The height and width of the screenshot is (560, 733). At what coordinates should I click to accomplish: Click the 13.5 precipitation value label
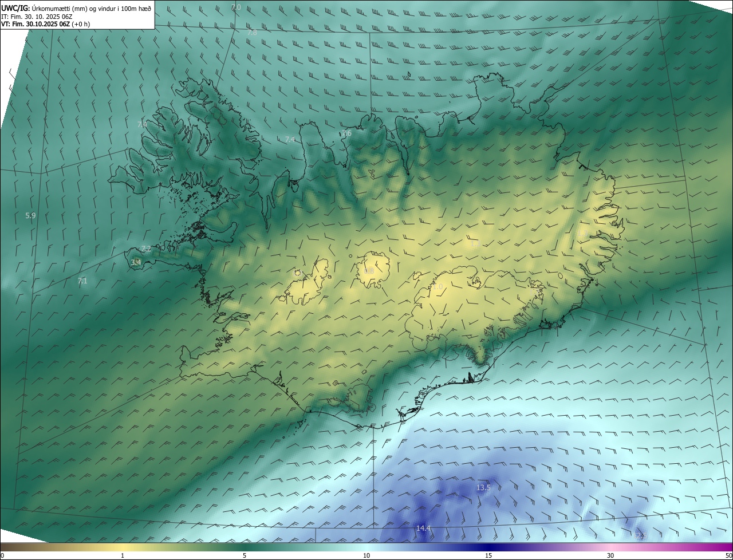pos(483,488)
